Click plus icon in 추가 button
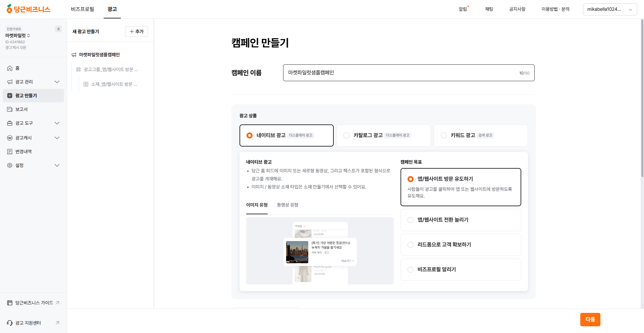This screenshot has height=333, width=644. [132, 32]
